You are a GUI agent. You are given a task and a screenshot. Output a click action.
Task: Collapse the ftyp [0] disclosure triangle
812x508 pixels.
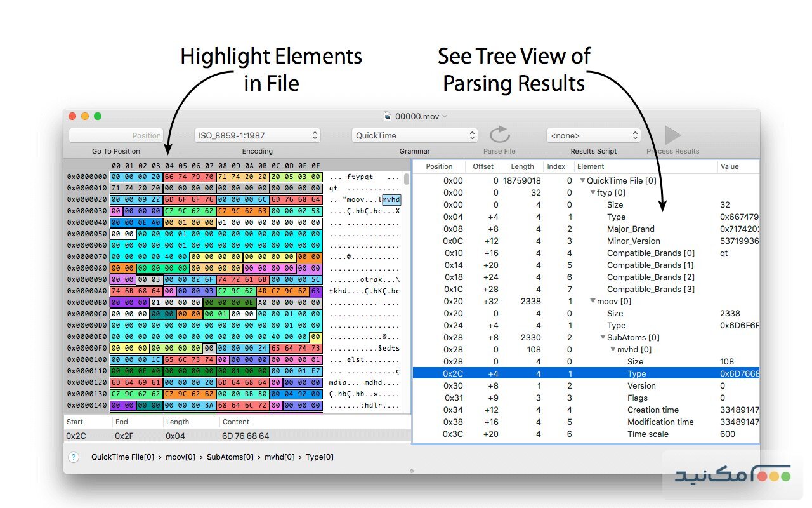coord(594,192)
